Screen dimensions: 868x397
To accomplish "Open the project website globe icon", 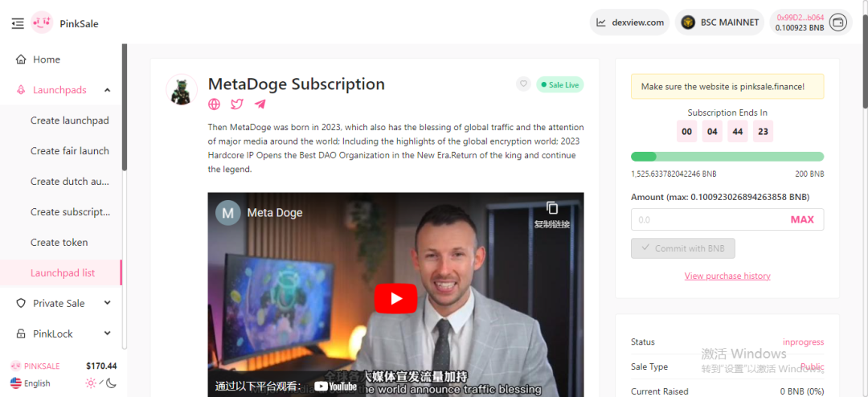I will pos(215,104).
